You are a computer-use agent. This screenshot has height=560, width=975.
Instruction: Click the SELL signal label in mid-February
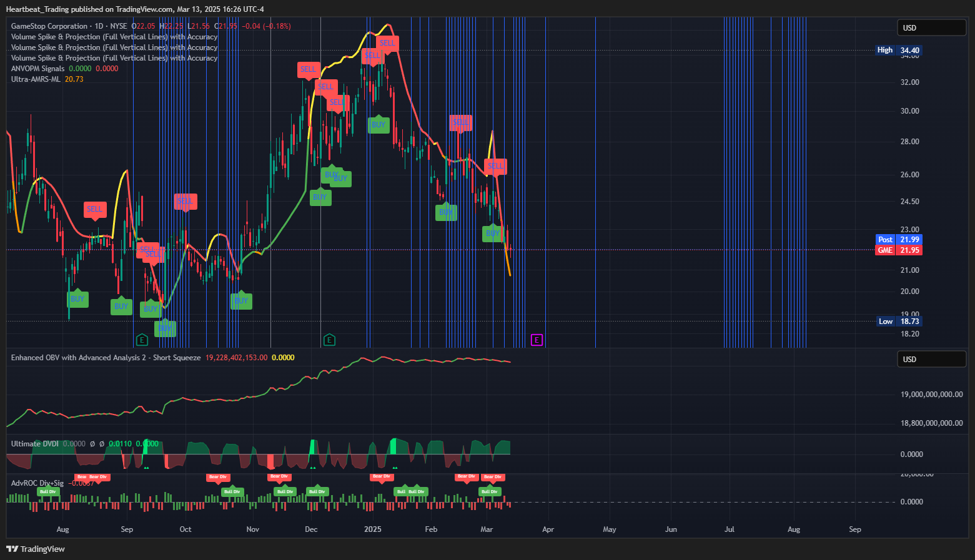[x=460, y=122]
